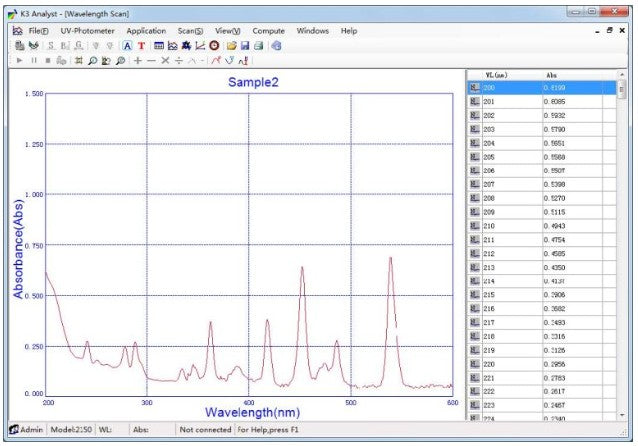Viewport: 638px width, 446px height.
Task: Open the Scan(S) menu
Action: pyautogui.click(x=190, y=31)
